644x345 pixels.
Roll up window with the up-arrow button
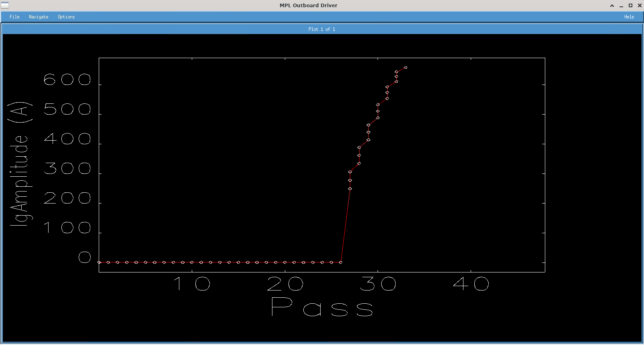click(612, 6)
